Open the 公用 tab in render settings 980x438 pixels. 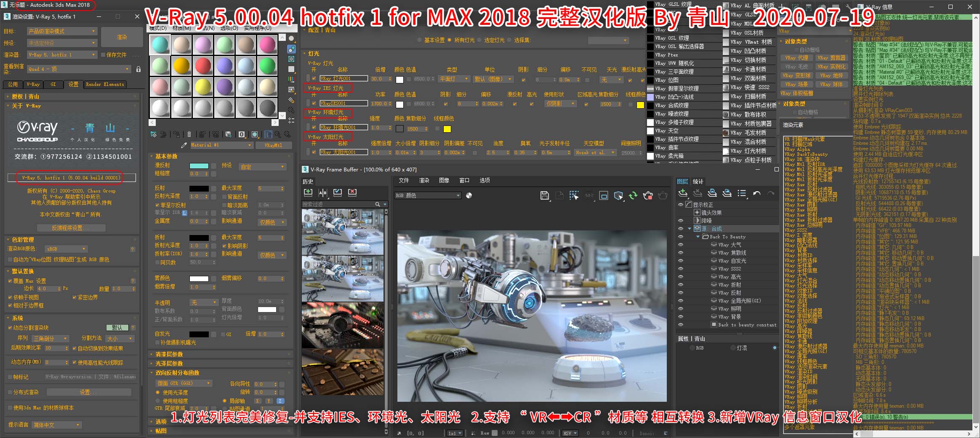[x=13, y=84]
